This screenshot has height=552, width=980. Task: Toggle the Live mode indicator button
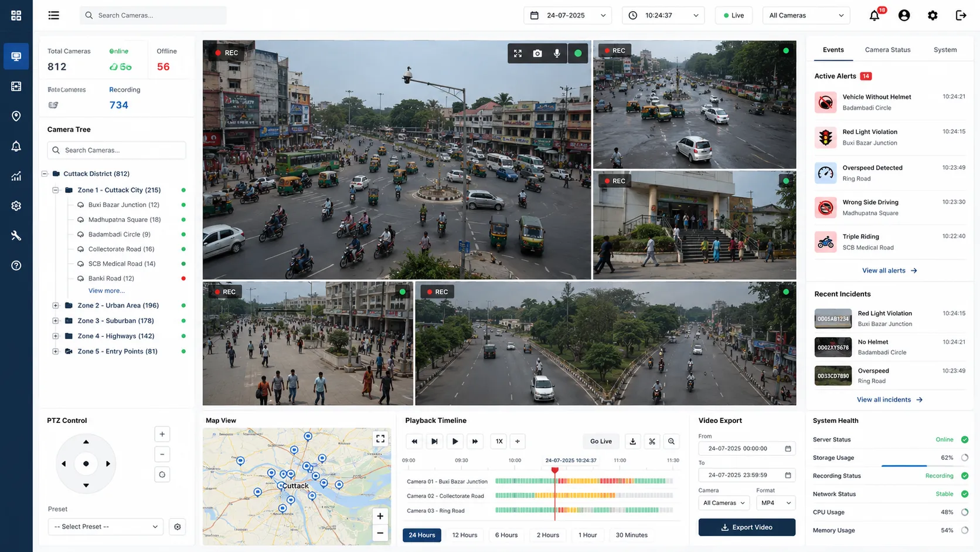734,15
